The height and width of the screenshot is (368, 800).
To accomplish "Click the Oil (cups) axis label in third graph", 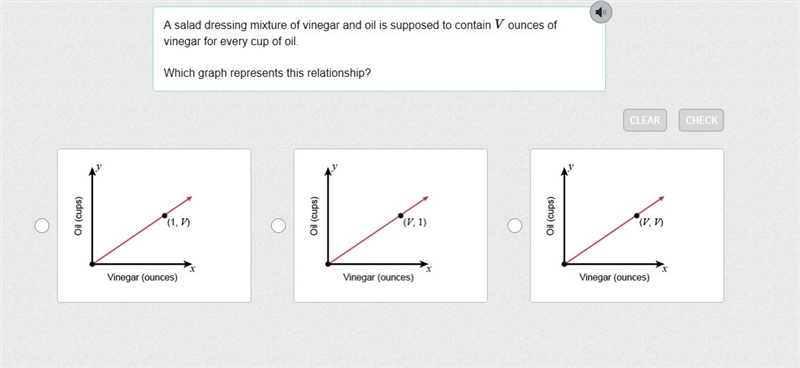I will pyautogui.click(x=551, y=215).
